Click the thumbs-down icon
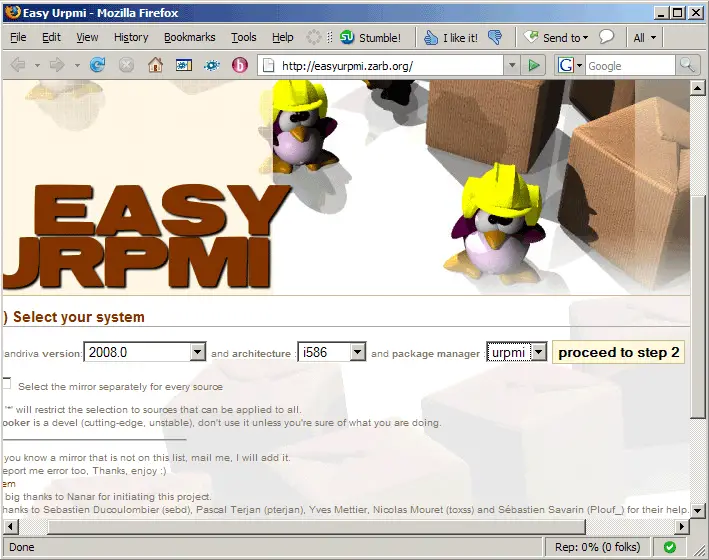This screenshot has height=560, width=709. coord(495,38)
